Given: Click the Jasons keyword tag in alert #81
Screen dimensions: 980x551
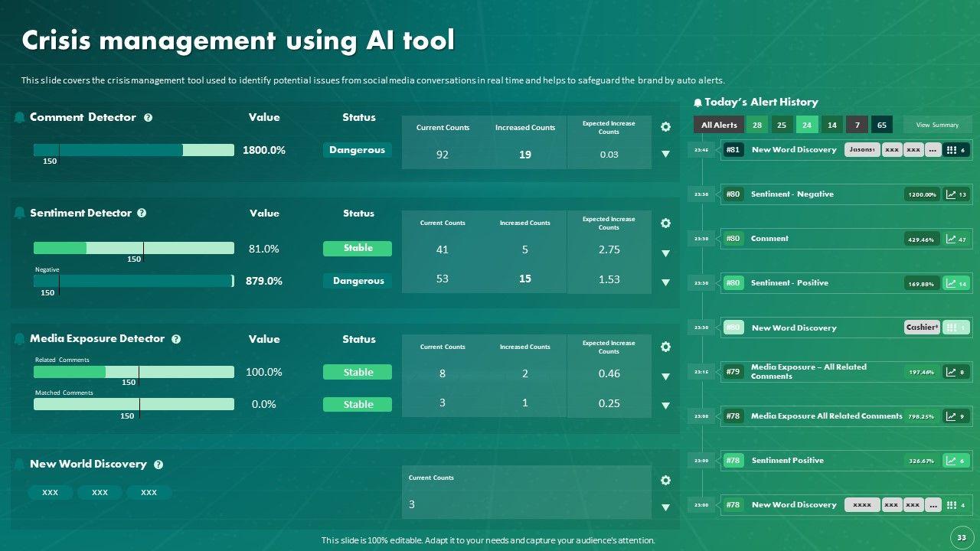Looking at the screenshot, I should pos(862,150).
